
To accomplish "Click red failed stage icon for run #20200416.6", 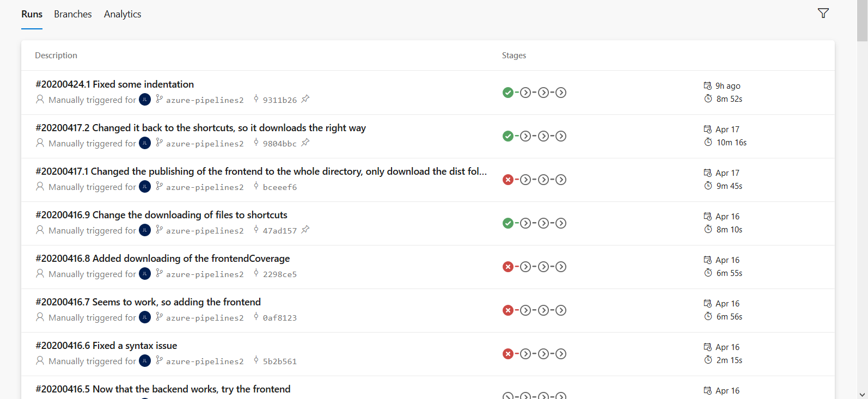I will point(508,354).
